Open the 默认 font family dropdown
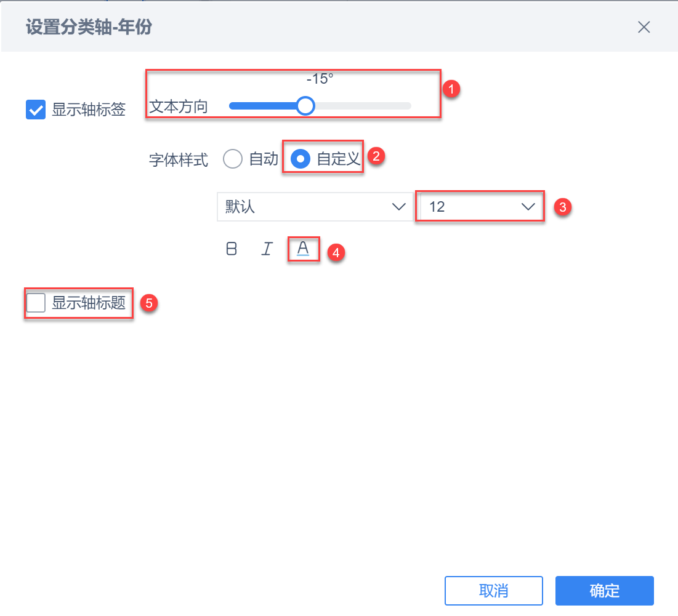Screen dimensions: 678x616 click(315, 207)
